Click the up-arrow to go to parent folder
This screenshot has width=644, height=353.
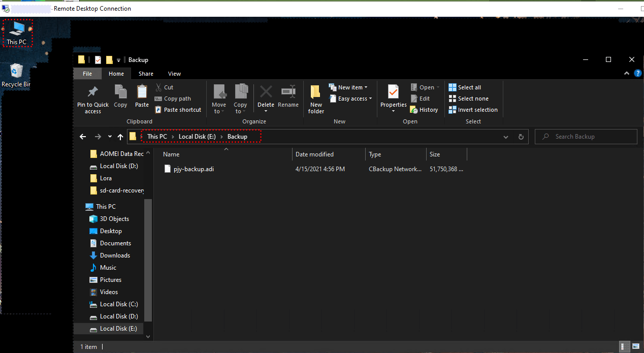pos(120,137)
